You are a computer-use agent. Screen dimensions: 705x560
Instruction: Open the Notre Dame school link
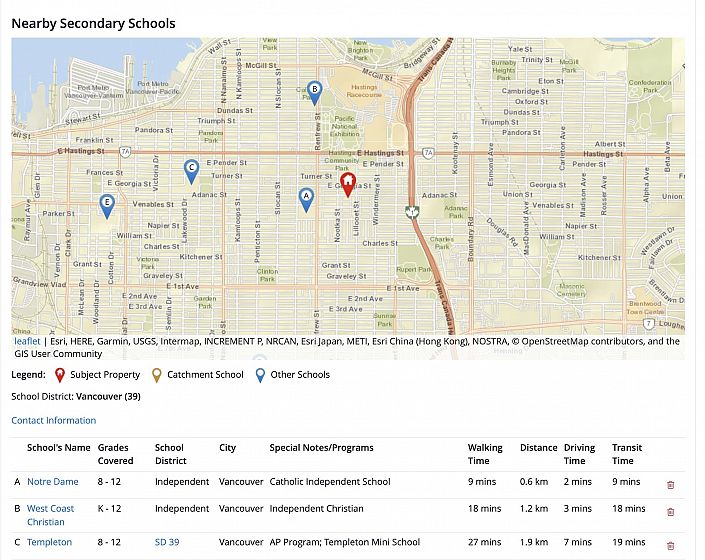tap(52, 482)
